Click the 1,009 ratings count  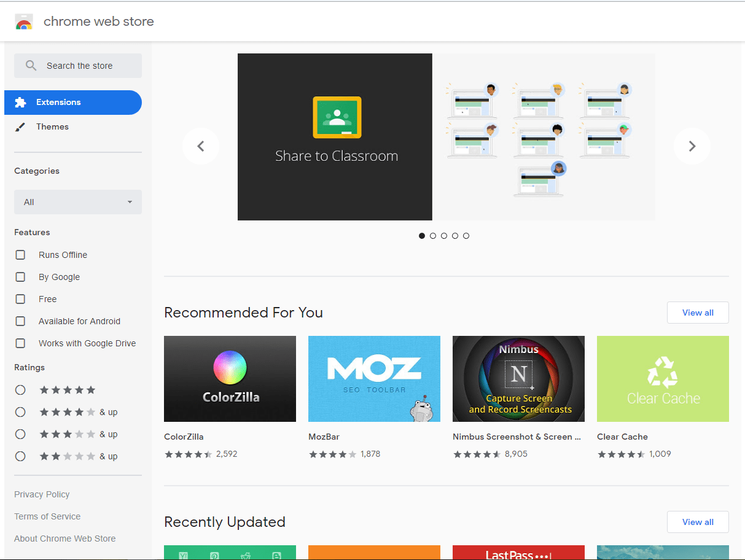tap(660, 454)
